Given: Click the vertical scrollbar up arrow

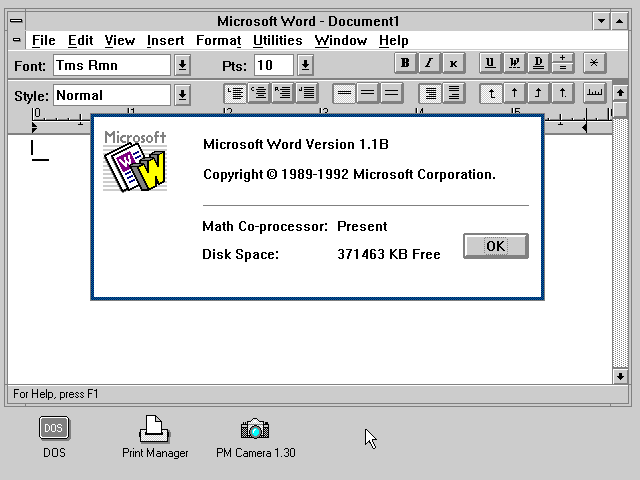Looking at the screenshot, I should coord(620,93).
